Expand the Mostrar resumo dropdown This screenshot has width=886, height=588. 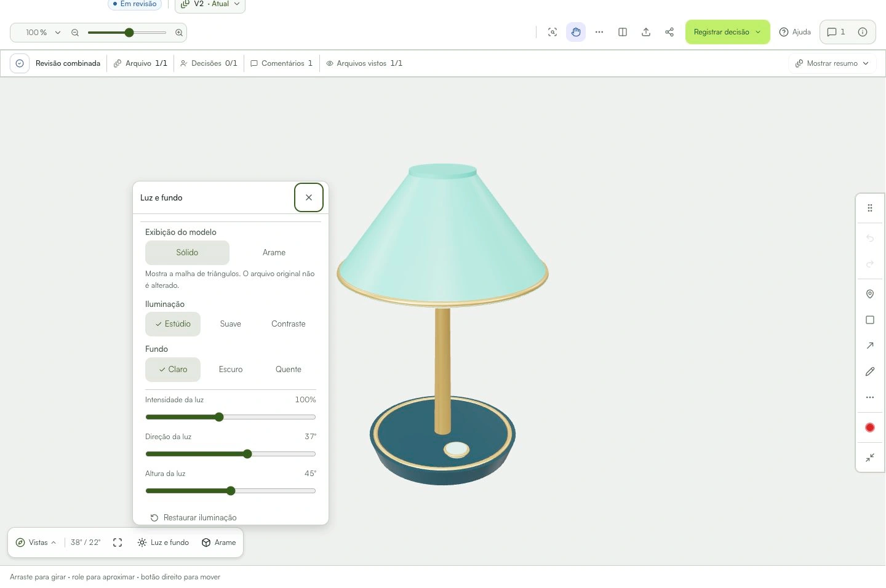coord(832,63)
